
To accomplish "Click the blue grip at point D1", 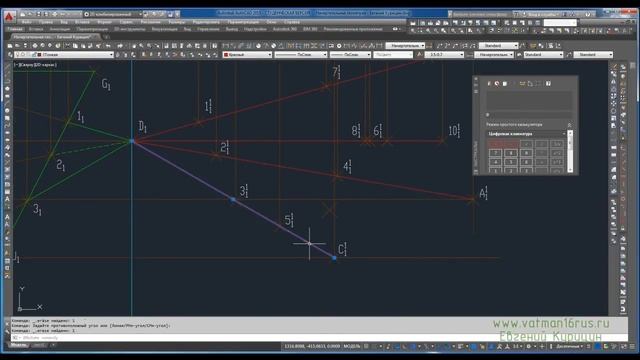I will pyautogui.click(x=132, y=141).
